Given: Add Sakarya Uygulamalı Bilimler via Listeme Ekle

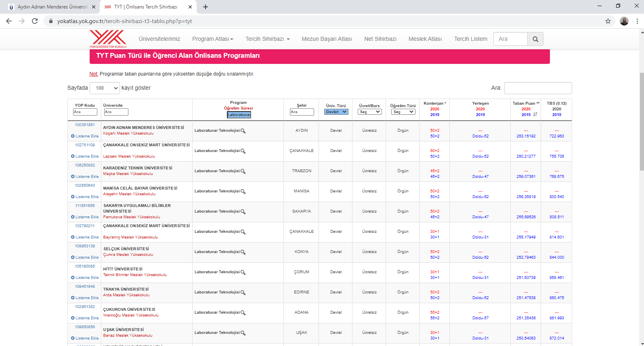Looking at the screenshot, I should tap(85, 217).
